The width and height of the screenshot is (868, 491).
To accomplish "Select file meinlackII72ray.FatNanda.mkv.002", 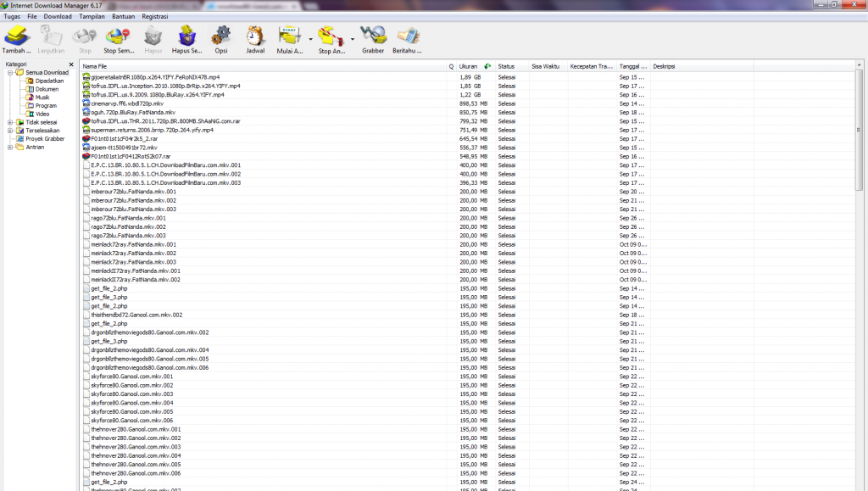I will click(x=136, y=280).
